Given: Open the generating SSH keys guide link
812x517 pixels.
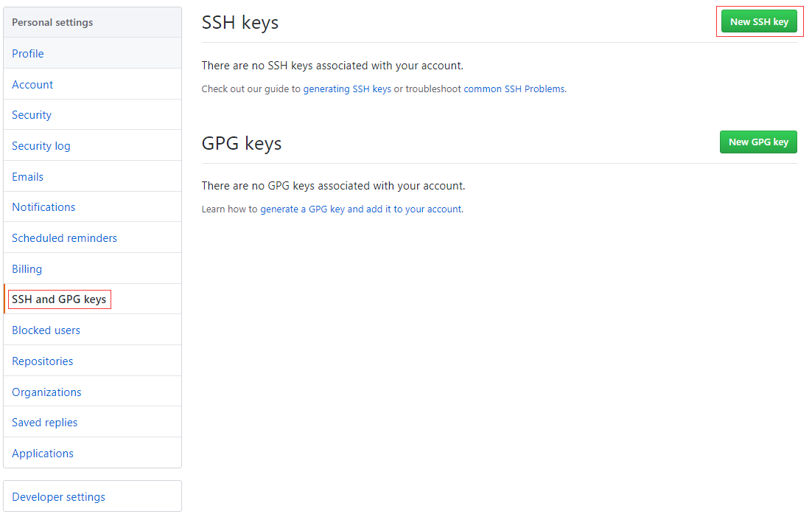Looking at the screenshot, I should 347,89.
